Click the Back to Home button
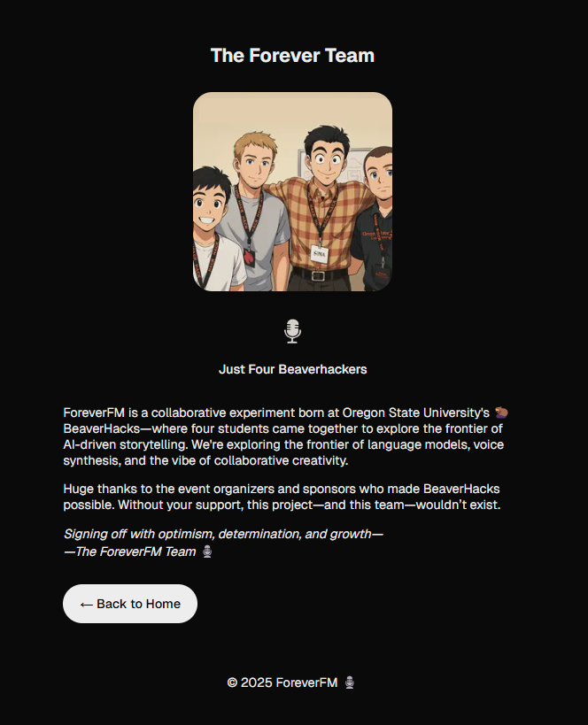The image size is (588, 725). point(130,604)
